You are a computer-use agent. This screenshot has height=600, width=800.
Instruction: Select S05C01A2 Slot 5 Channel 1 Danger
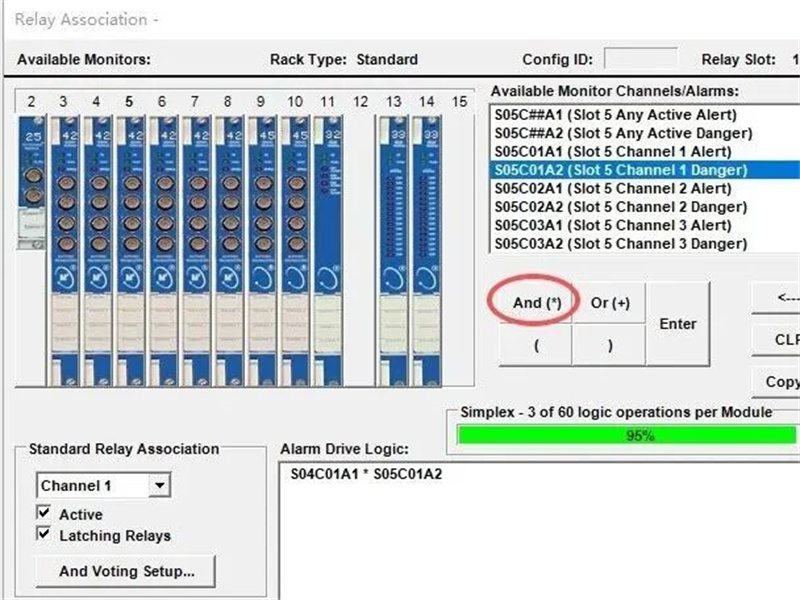(620, 170)
